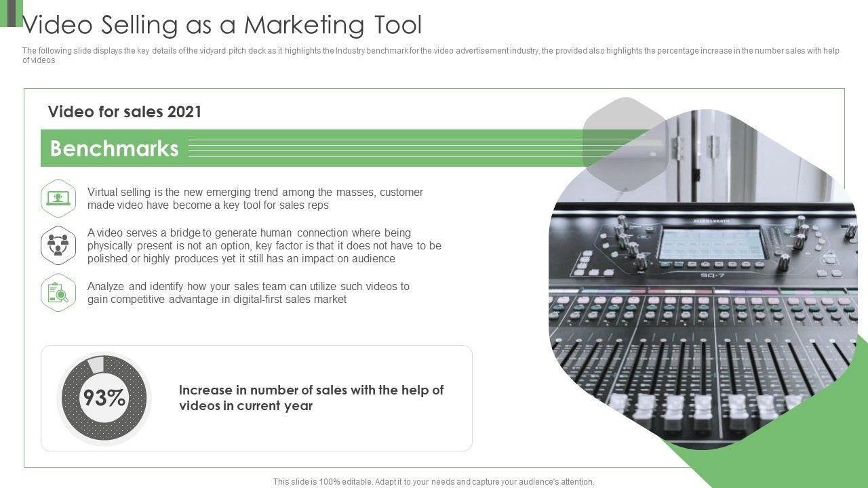
Task: Select the slide description text under title
Action: coord(431,56)
